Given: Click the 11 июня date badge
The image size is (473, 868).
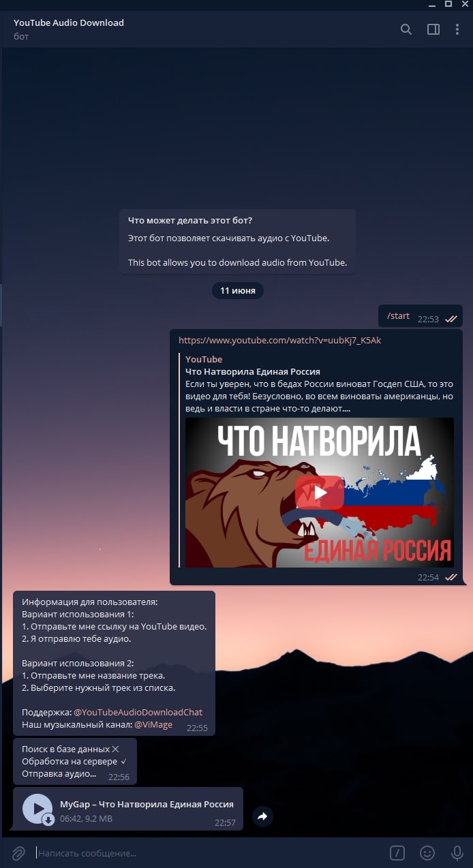Looking at the screenshot, I should (x=238, y=291).
